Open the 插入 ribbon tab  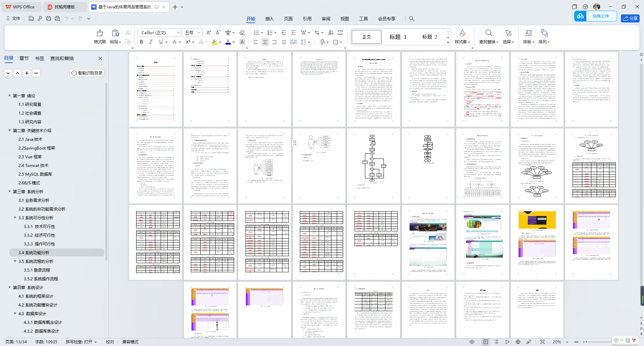coord(269,19)
